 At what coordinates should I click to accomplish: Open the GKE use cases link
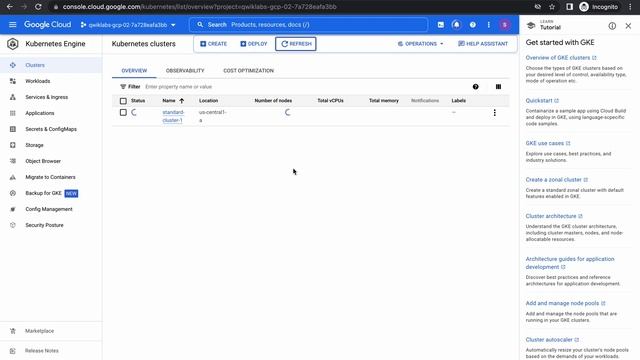(x=548, y=143)
